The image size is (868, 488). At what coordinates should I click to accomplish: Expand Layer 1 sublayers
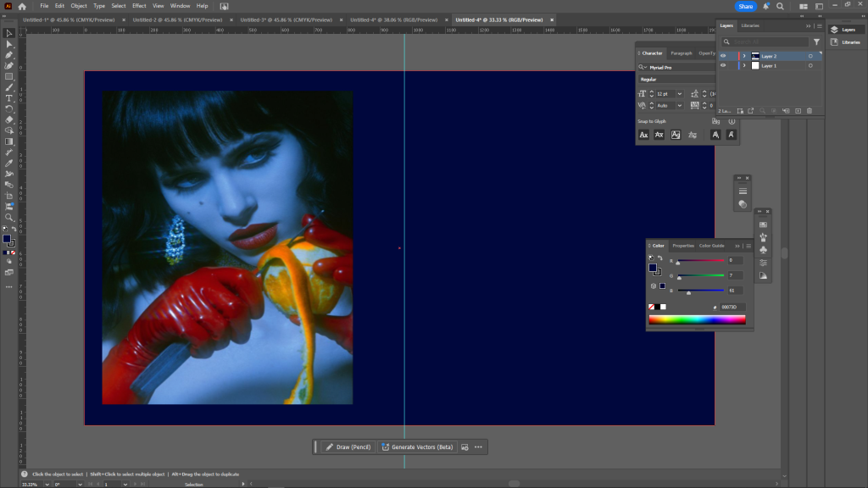(x=744, y=65)
